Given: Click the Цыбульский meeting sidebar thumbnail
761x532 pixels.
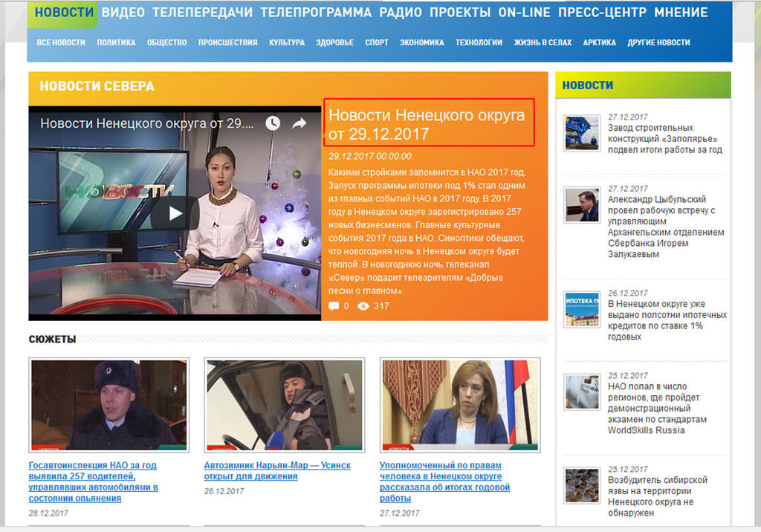Looking at the screenshot, I should 582,205.
